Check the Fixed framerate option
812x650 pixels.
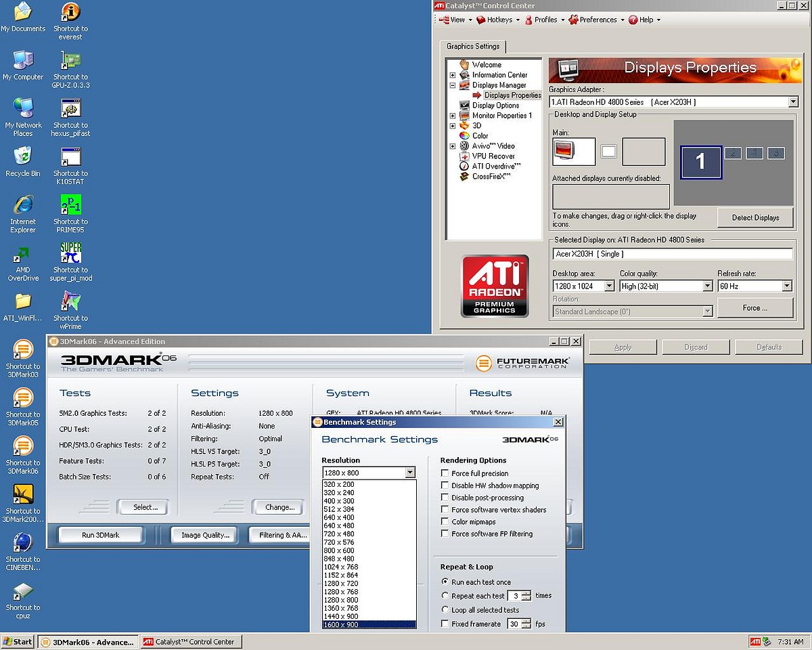(x=445, y=624)
